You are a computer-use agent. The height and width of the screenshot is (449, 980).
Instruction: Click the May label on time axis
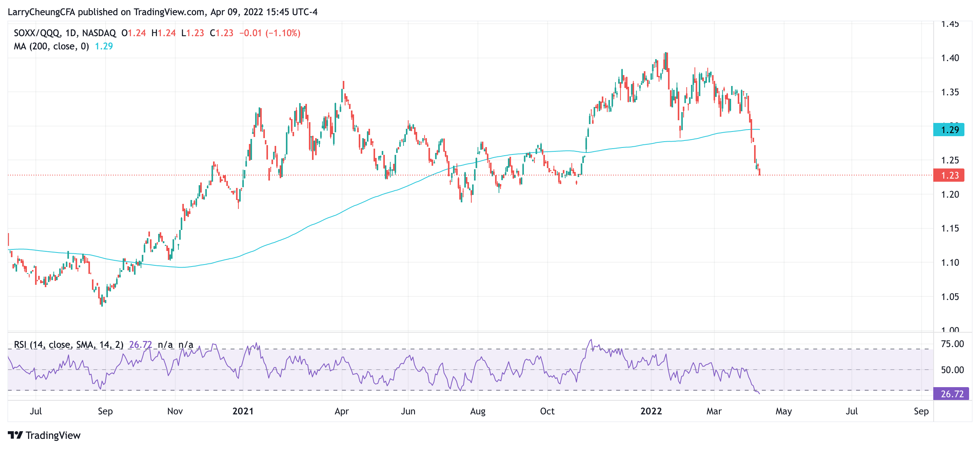coord(784,411)
